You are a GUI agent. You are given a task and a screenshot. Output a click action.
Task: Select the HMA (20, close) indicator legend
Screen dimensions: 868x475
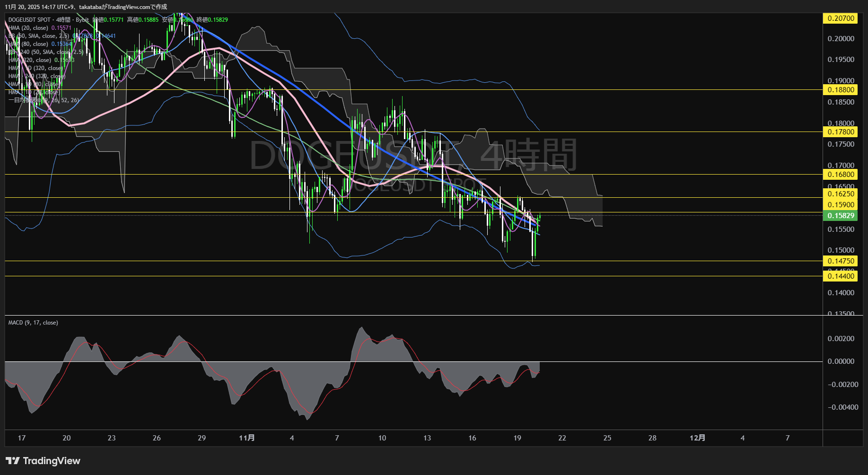coord(28,28)
